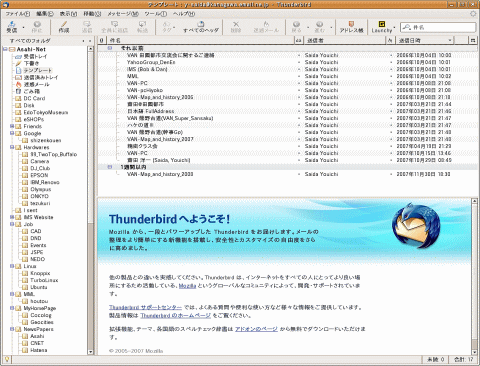
Task: Open the アドオンのページ link
Action: 256,329
